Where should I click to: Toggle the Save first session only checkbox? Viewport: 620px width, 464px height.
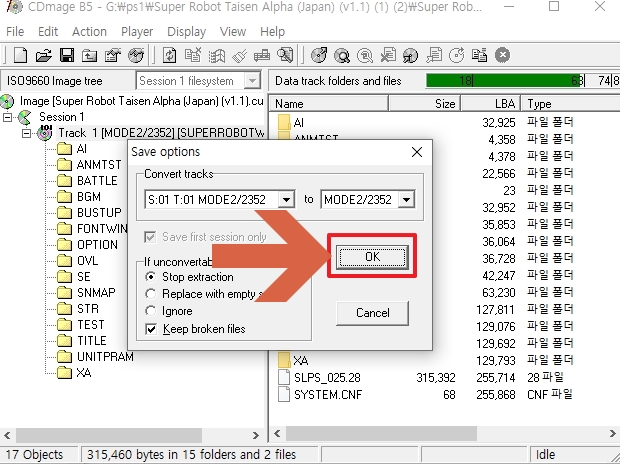point(150,237)
